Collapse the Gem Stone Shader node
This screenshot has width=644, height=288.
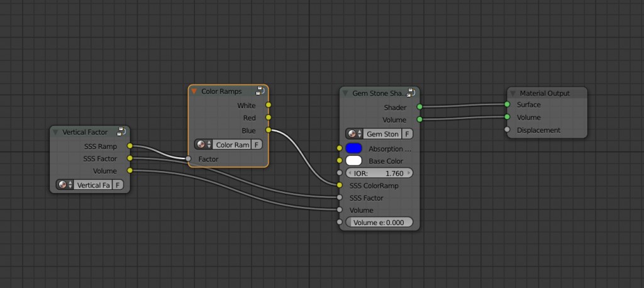(345, 93)
